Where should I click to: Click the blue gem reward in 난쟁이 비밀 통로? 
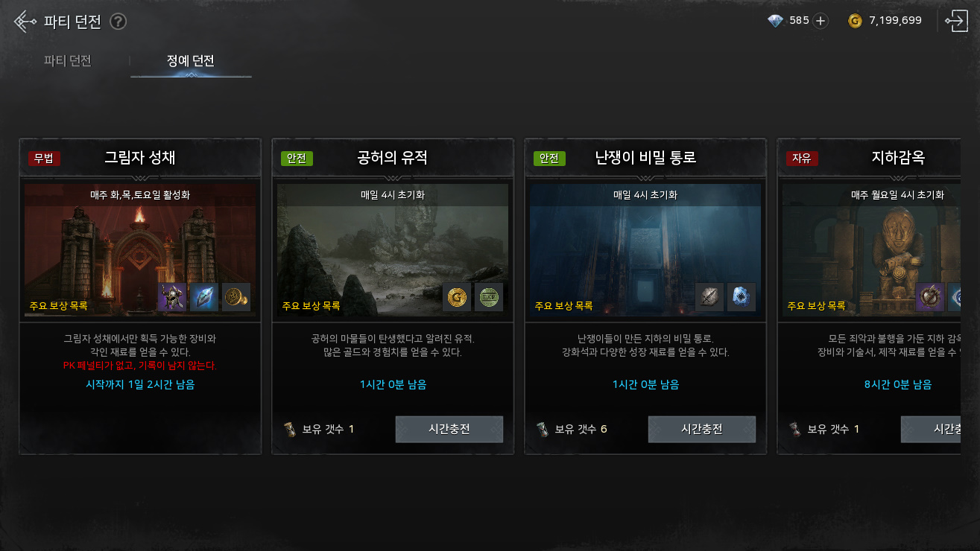tap(742, 297)
